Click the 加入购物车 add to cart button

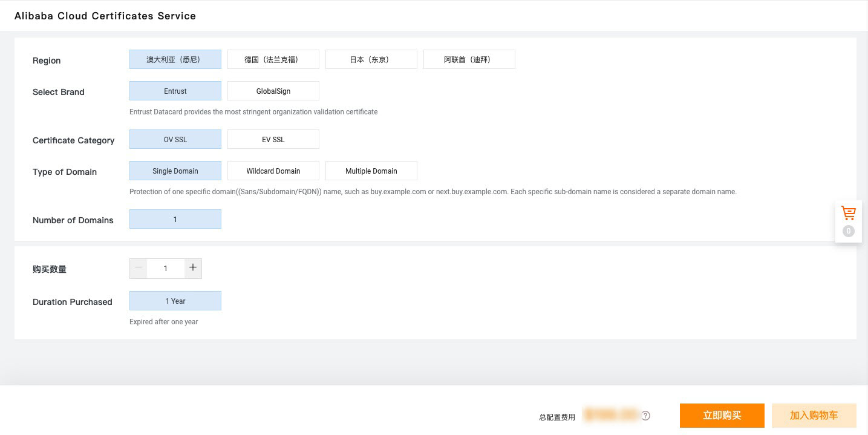(x=814, y=416)
